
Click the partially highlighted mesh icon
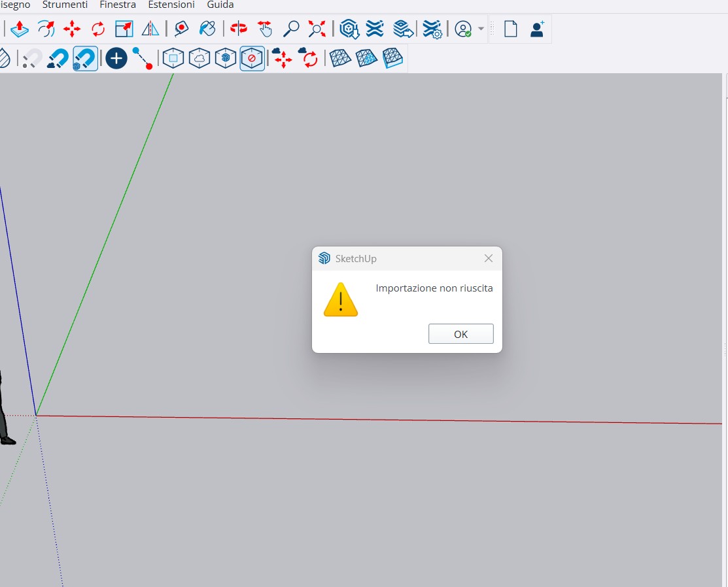tap(366, 58)
